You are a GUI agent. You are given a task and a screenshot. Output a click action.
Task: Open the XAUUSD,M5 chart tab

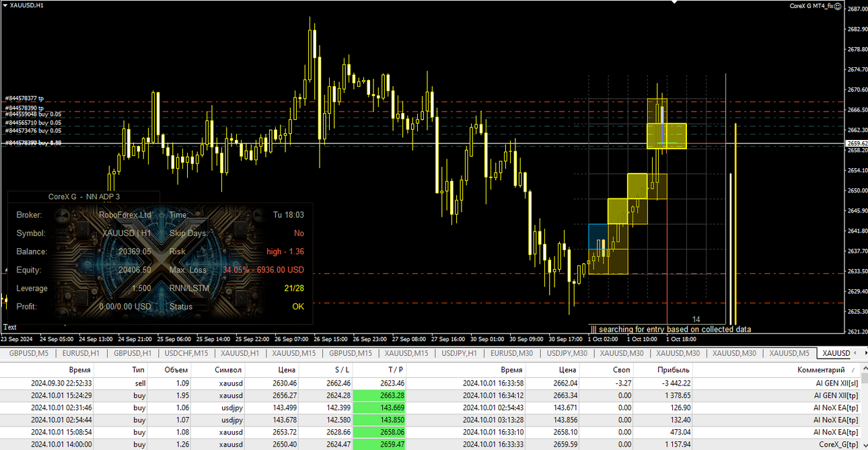789,353
